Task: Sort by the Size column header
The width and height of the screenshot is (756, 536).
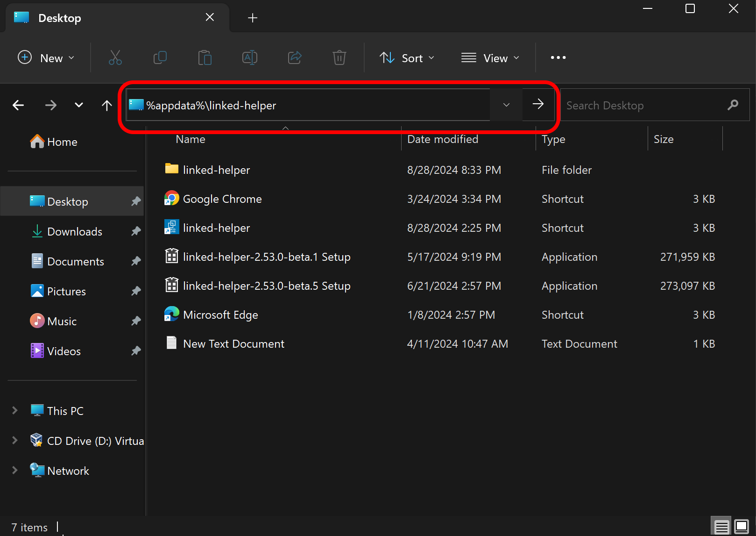Action: coord(664,139)
